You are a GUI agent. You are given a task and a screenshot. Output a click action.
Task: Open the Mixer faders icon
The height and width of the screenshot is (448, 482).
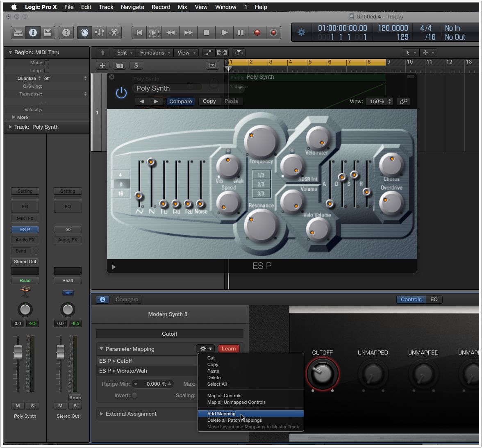(x=99, y=33)
